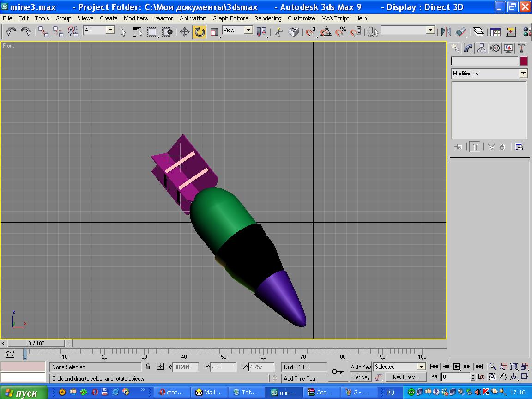This screenshot has width=532, height=399.
Task: Activate the Pan View hand tool
Action: [x=503, y=377]
